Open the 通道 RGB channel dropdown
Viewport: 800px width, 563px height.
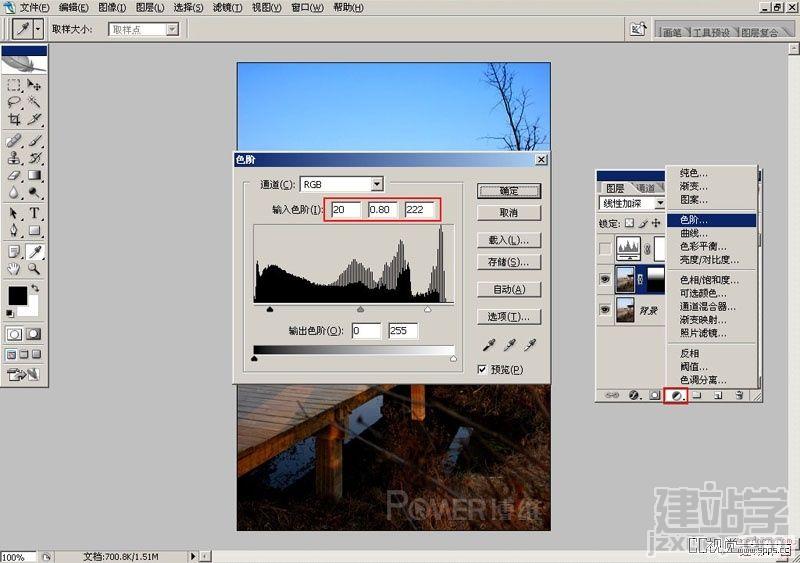click(x=377, y=184)
